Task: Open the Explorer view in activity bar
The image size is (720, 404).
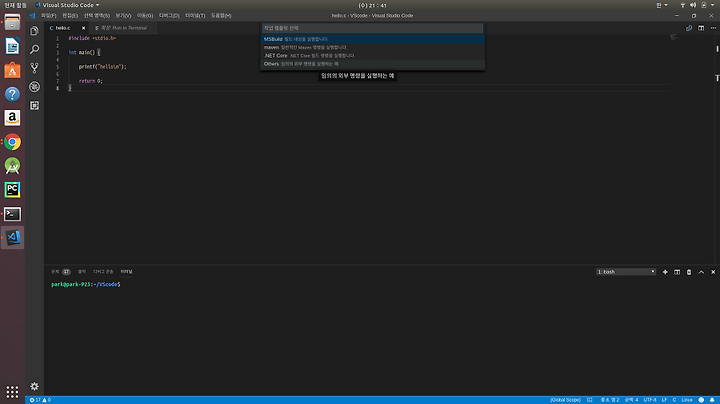Action: point(34,31)
